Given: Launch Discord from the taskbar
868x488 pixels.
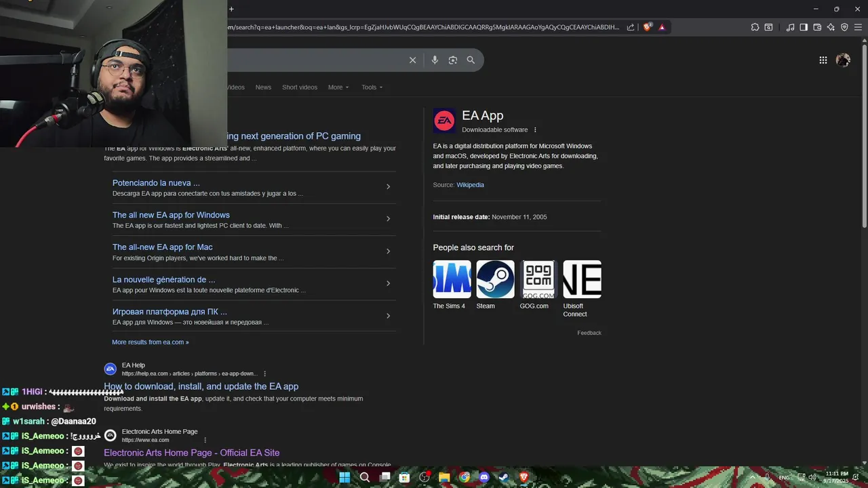Looking at the screenshot, I should tap(484, 477).
